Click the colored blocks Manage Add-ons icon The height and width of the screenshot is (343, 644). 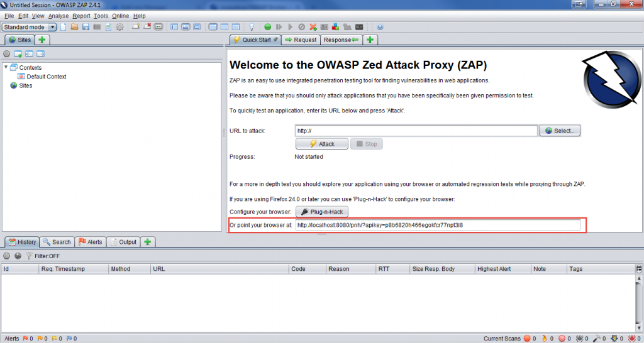(x=336, y=27)
